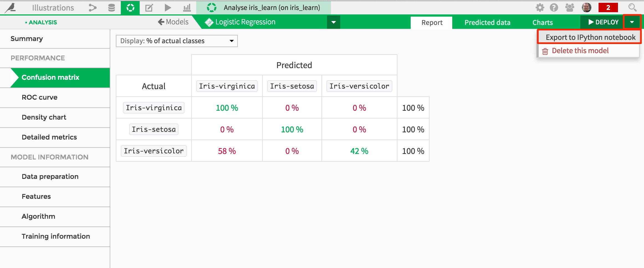Open the Notebooks pencil icon

pos(149,8)
